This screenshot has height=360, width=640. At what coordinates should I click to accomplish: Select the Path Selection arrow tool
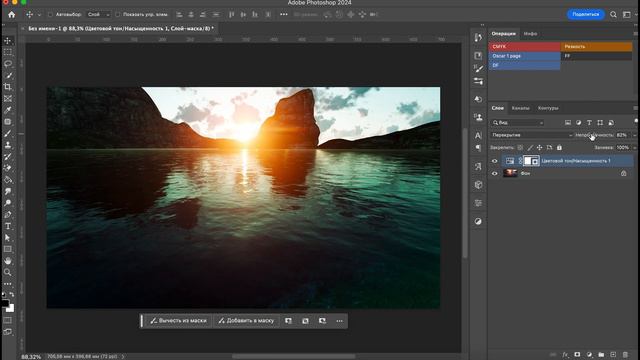[8, 238]
